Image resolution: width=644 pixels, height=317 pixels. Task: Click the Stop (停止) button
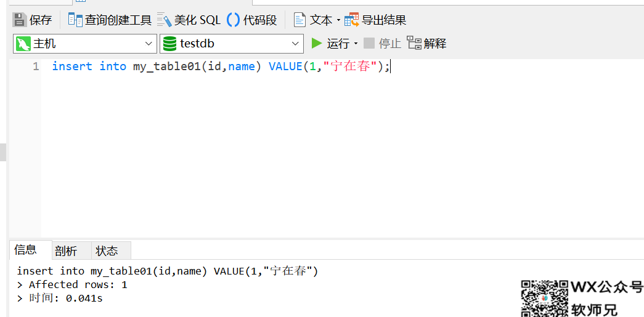coord(382,43)
